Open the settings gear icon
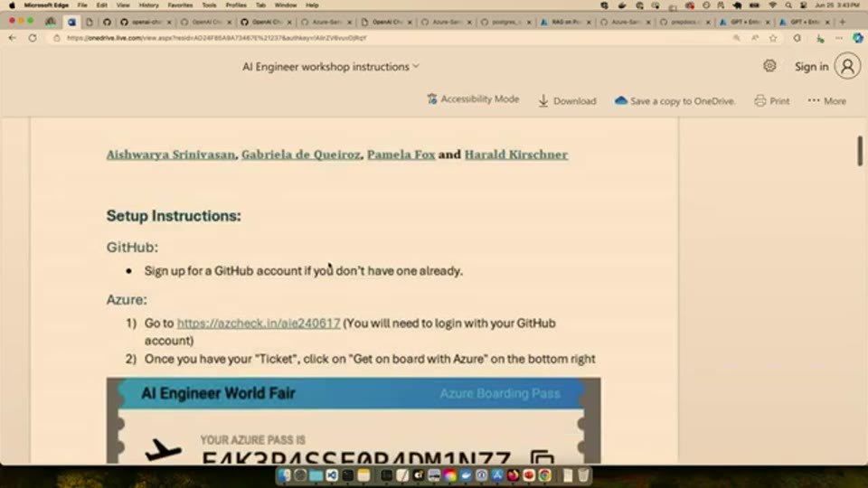The image size is (868, 488). [x=769, y=66]
